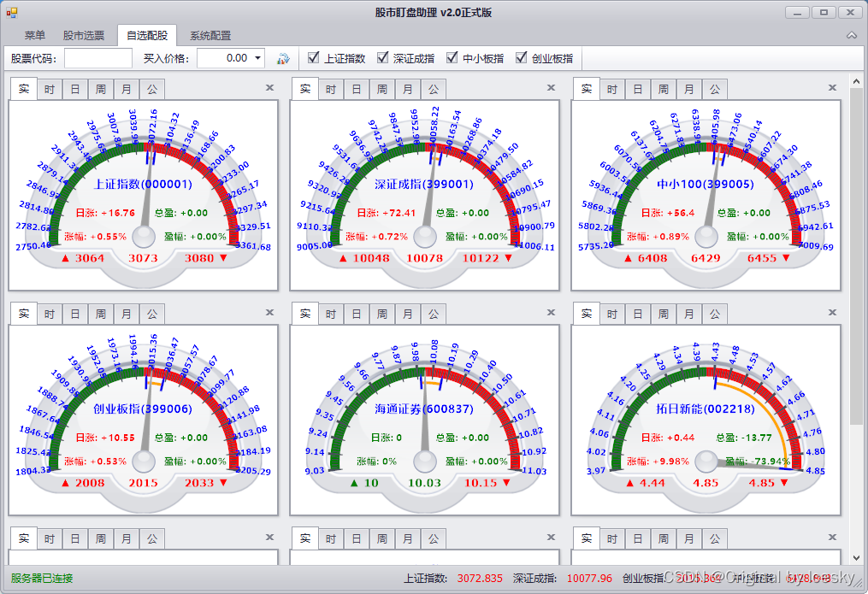Open the 买入价格 dropdown arrow
868x594 pixels.
(257, 58)
